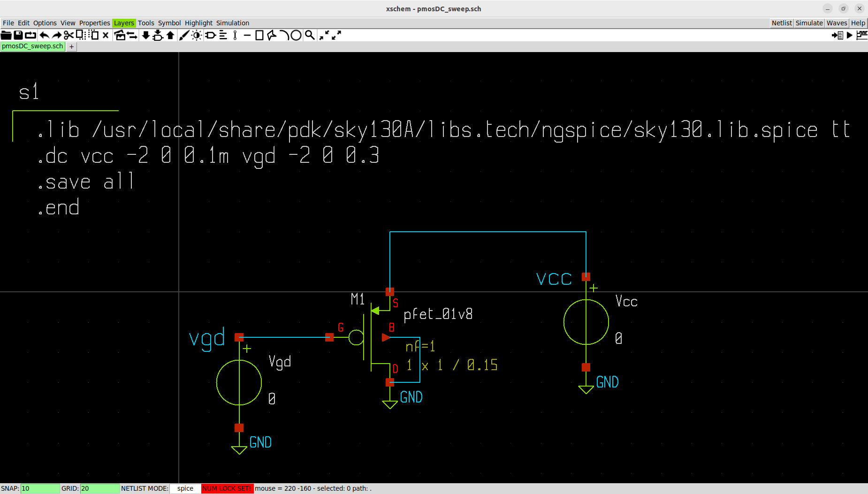Start simulation with the play icon
Screen dimensions: 868x494
(x=851, y=35)
